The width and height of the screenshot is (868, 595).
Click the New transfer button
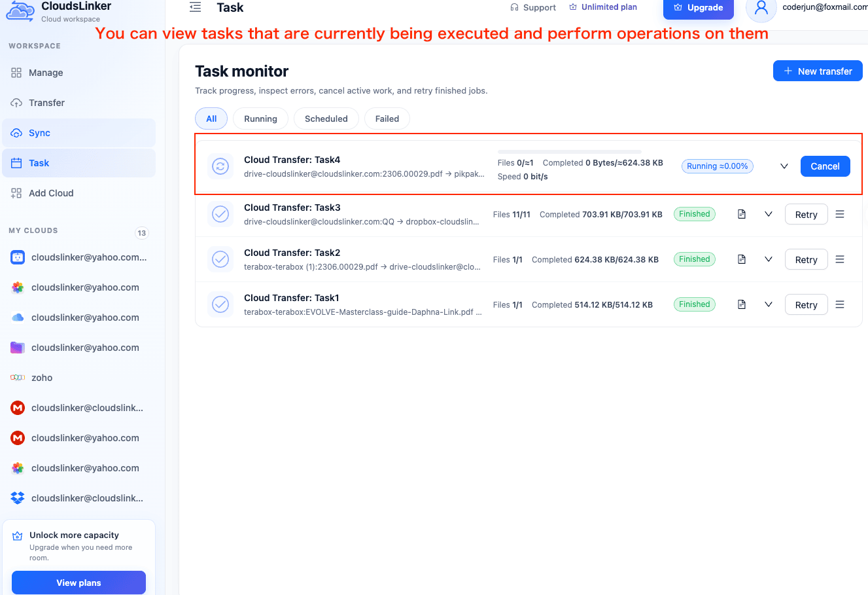(818, 71)
